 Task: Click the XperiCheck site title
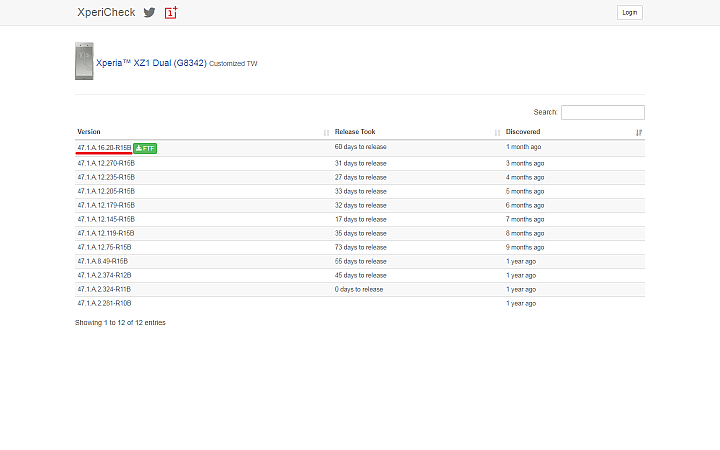tap(106, 12)
